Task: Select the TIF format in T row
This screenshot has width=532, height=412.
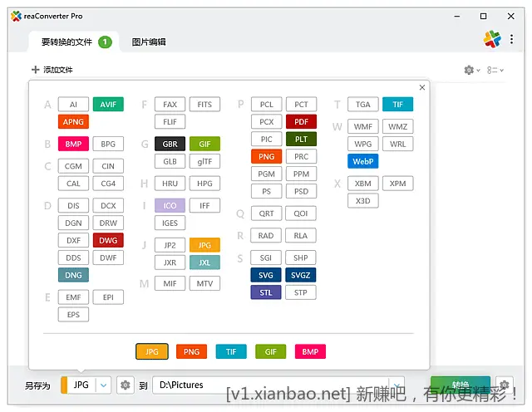Action: click(397, 105)
